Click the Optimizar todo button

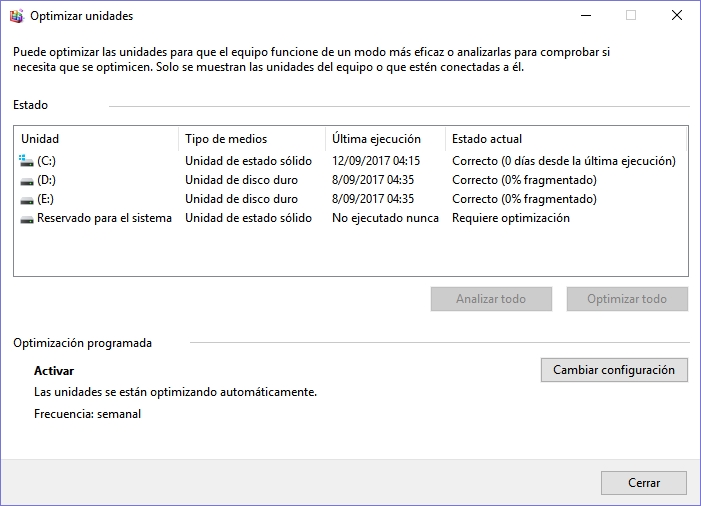click(627, 299)
